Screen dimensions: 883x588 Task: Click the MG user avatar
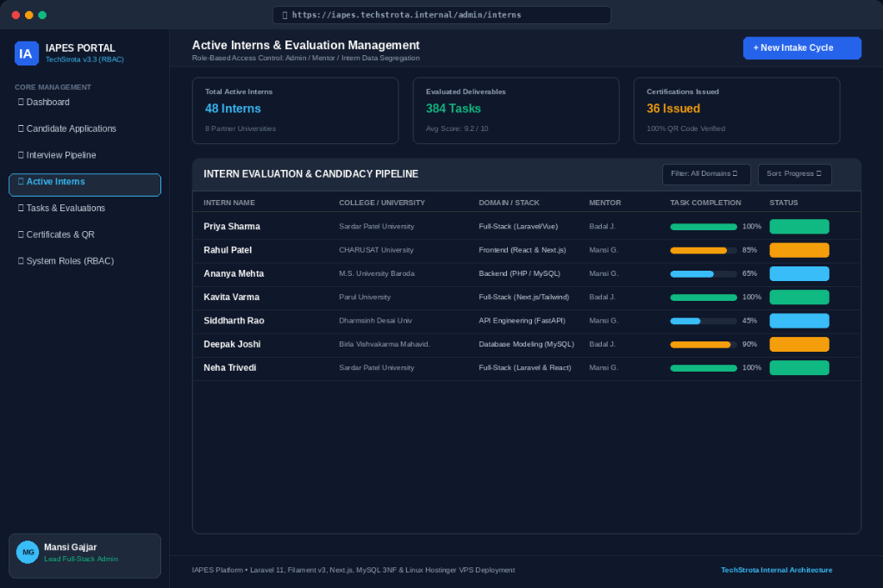28,553
